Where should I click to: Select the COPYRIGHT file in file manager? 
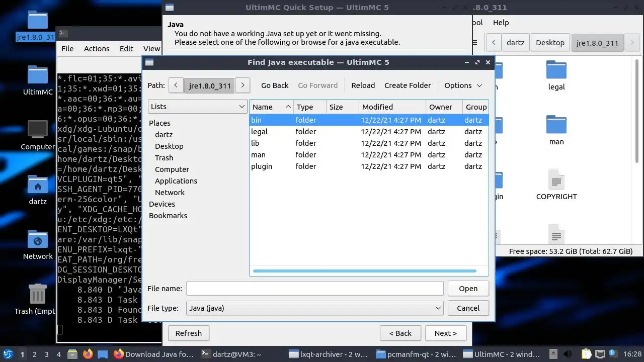coord(556,184)
